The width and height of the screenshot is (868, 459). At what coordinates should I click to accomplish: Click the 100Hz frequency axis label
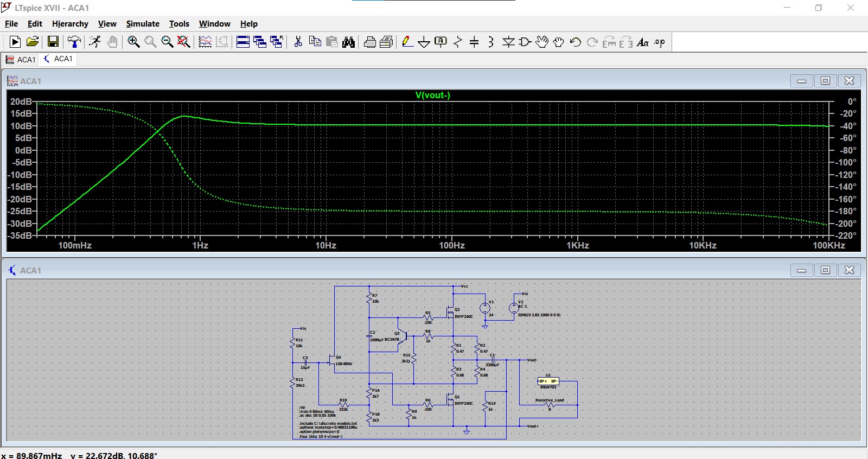(x=452, y=245)
